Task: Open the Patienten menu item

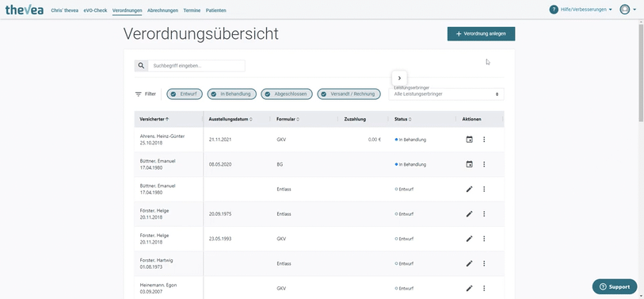Action: click(x=216, y=10)
